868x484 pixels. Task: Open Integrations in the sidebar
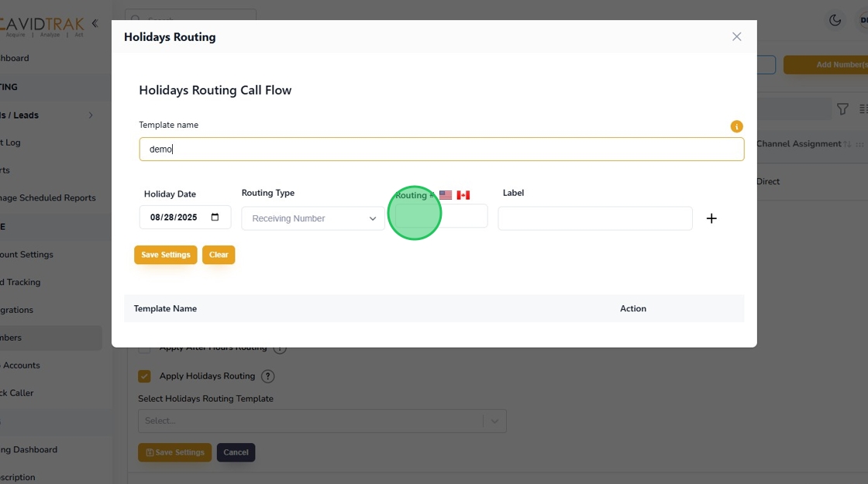point(16,310)
